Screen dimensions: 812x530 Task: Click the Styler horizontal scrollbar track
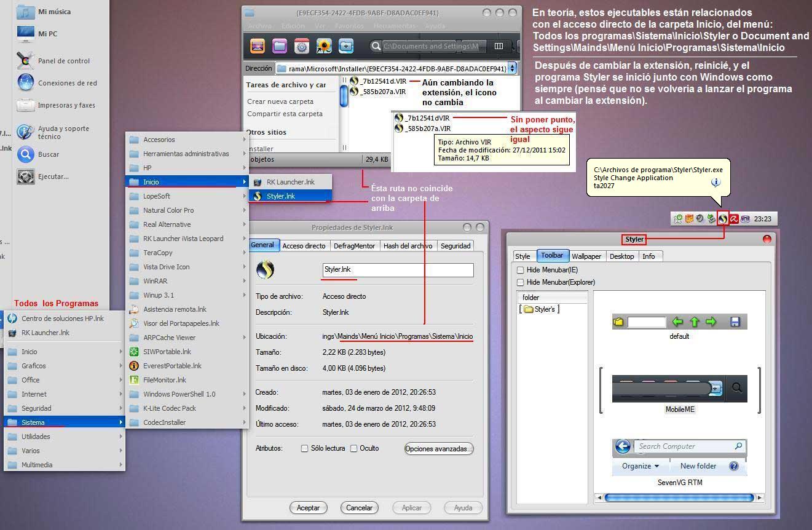pos(679,497)
